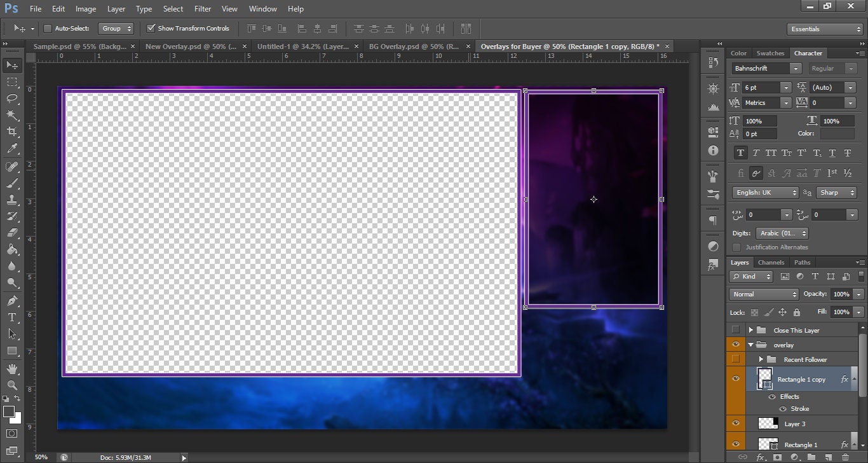Open the Filter menu
Image resolution: width=868 pixels, height=463 pixels.
point(203,8)
